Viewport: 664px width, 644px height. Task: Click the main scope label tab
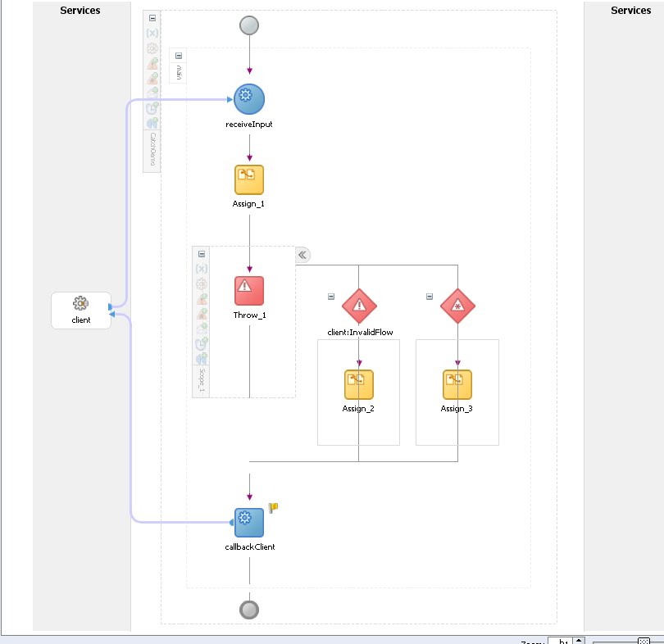click(177, 71)
